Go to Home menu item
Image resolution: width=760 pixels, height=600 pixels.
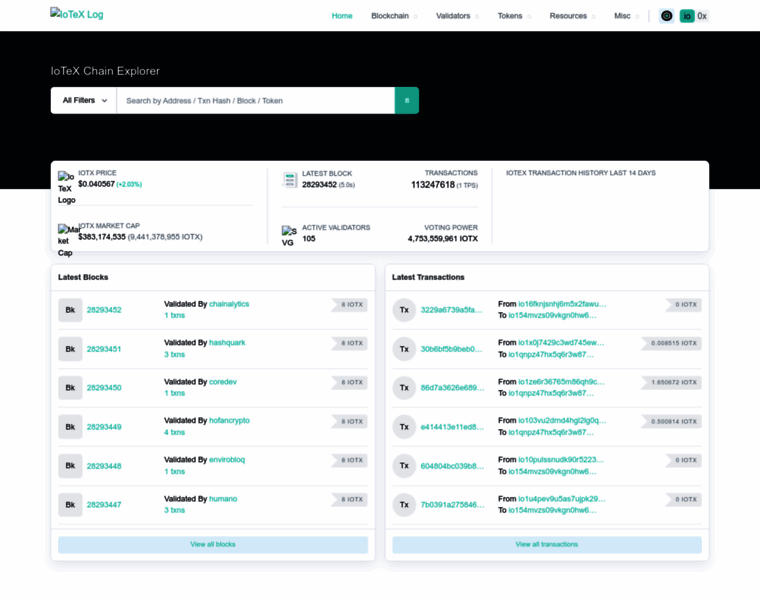point(342,16)
